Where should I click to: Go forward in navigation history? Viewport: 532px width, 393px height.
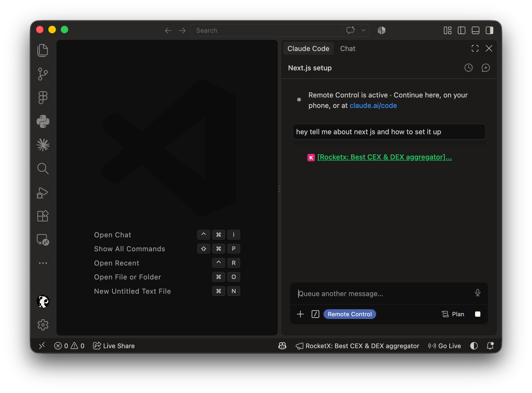pyautogui.click(x=182, y=31)
